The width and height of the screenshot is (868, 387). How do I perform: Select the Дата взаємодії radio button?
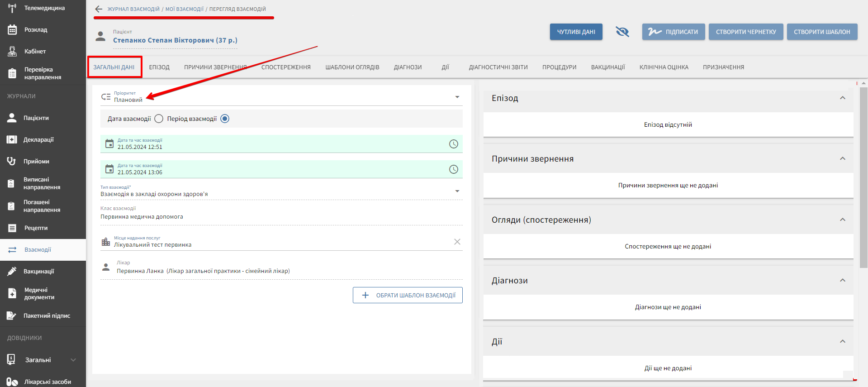tap(159, 119)
